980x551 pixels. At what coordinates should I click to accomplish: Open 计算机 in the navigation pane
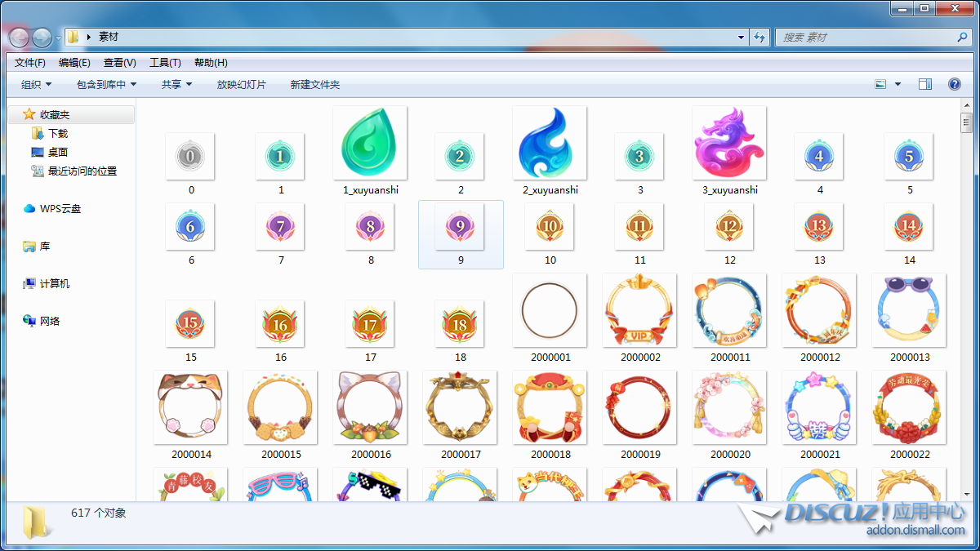click(55, 283)
